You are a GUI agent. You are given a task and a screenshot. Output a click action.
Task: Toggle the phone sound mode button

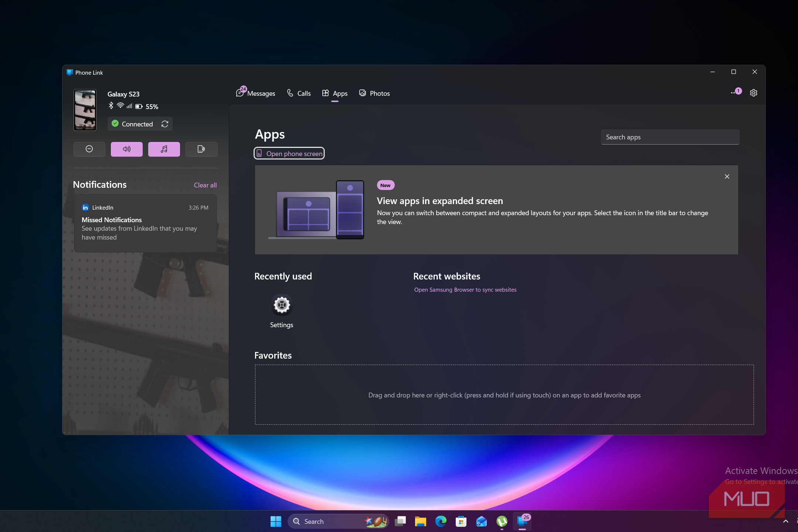(x=127, y=149)
